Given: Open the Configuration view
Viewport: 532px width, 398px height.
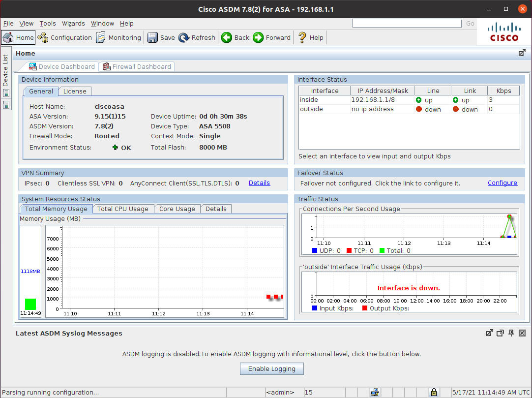Looking at the screenshot, I should tap(65, 38).
